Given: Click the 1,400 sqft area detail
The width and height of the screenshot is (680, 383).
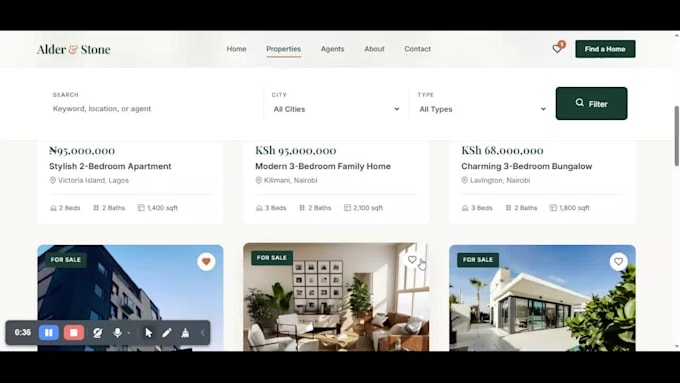Looking at the screenshot, I should click(157, 208).
